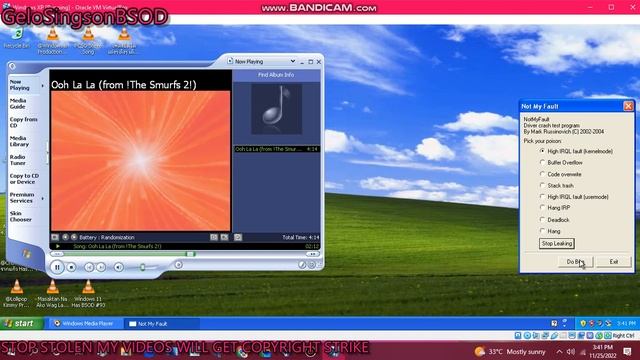The width and height of the screenshot is (640, 360).
Task: Click the album art music note thumbnail
Action: click(x=276, y=109)
